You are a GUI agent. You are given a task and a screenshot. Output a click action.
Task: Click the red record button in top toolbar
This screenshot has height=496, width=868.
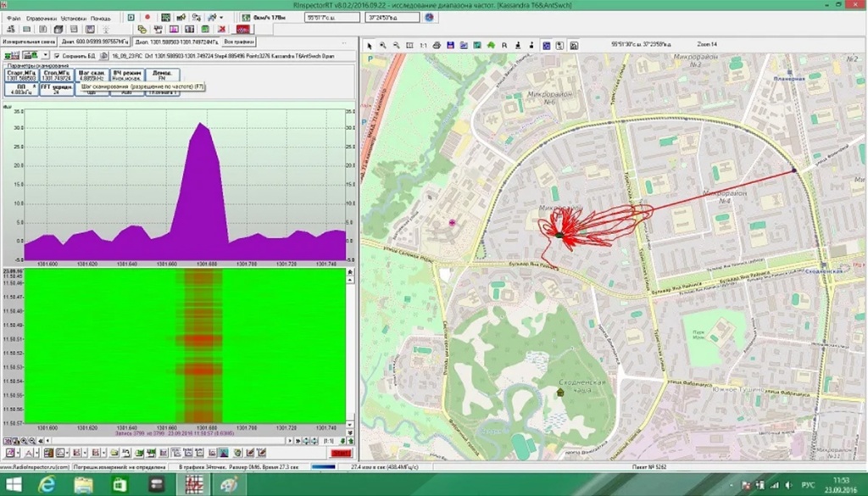coord(147,17)
